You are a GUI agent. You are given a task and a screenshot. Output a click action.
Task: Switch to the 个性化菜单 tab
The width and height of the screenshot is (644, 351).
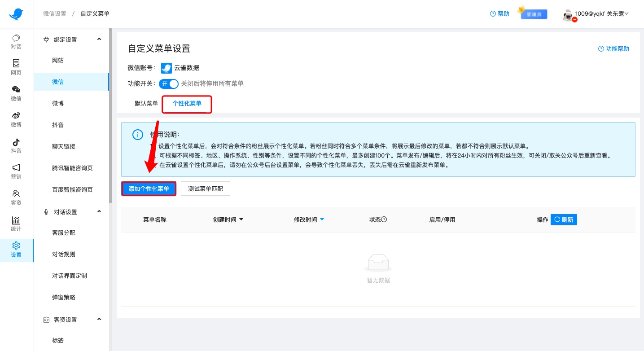pos(187,103)
